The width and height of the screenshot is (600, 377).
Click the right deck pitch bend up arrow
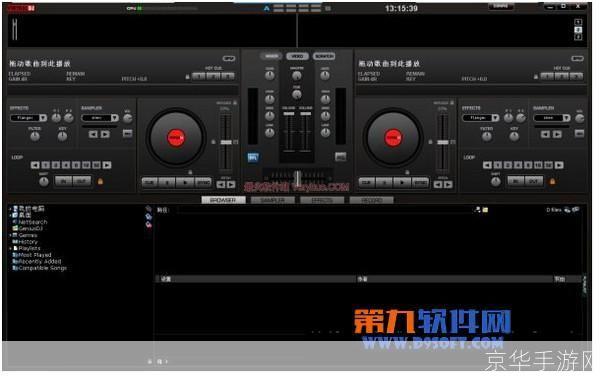(x=448, y=185)
